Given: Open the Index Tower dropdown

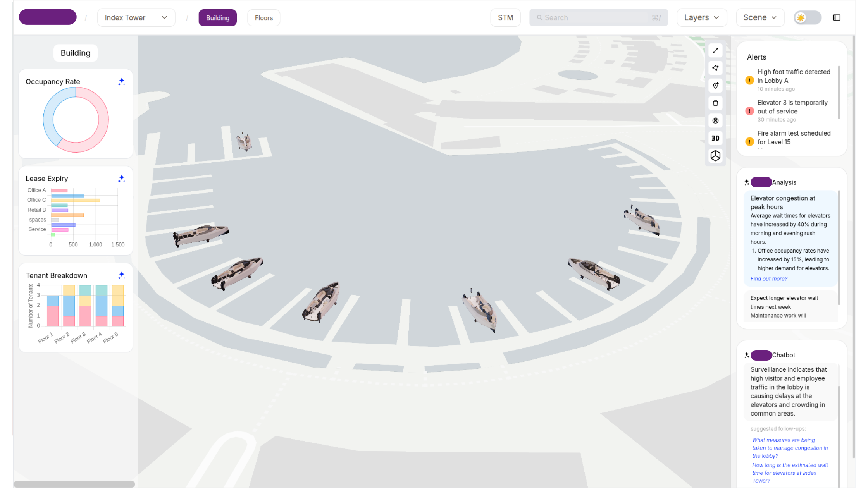Looking at the screenshot, I should coord(136,18).
